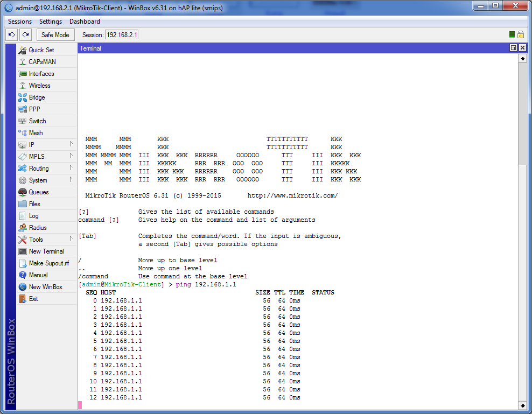Screen dimensions: 532x414
Task: Open the Switch menu icon
Action: pos(23,121)
